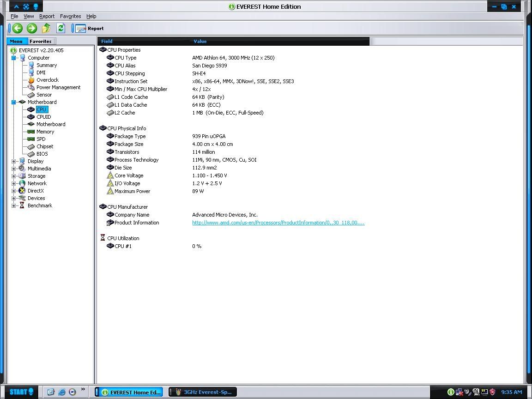Screen dimensions: 532x399
Task: Click the green Back arrow button
Action: pyautogui.click(x=18, y=28)
